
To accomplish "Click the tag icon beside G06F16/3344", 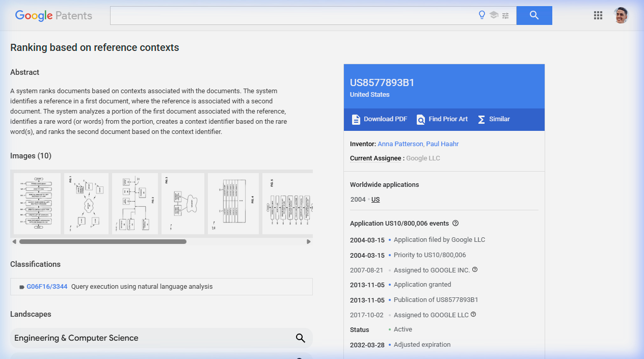I will (22, 287).
